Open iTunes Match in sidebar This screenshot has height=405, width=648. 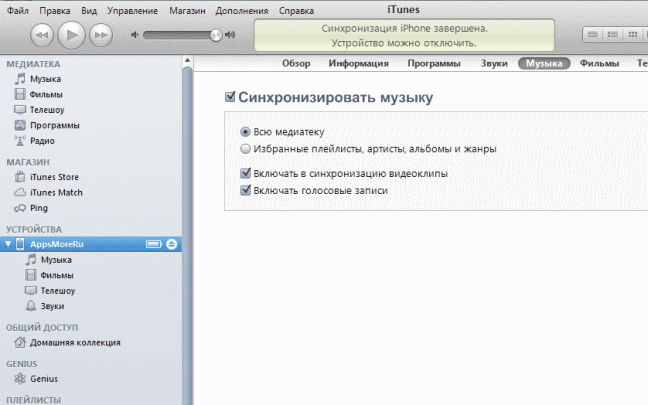pyautogui.click(x=56, y=193)
